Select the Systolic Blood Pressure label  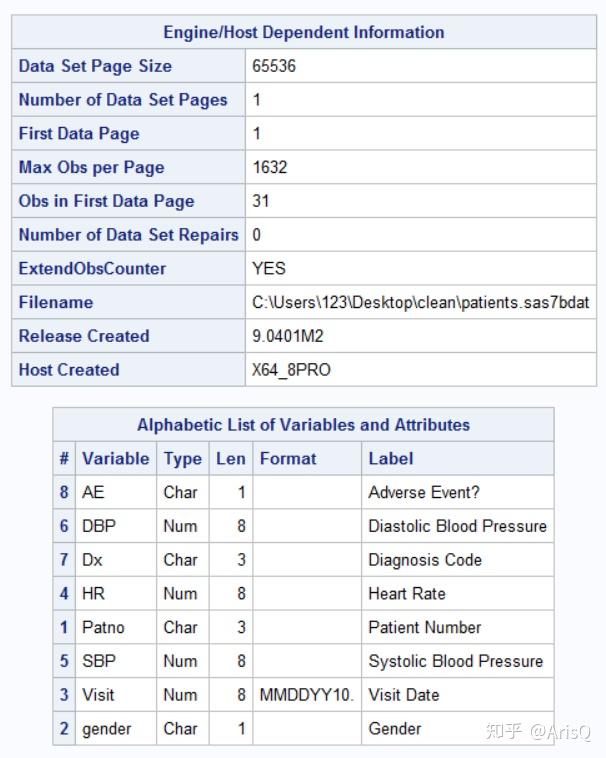(x=455, y=661)
